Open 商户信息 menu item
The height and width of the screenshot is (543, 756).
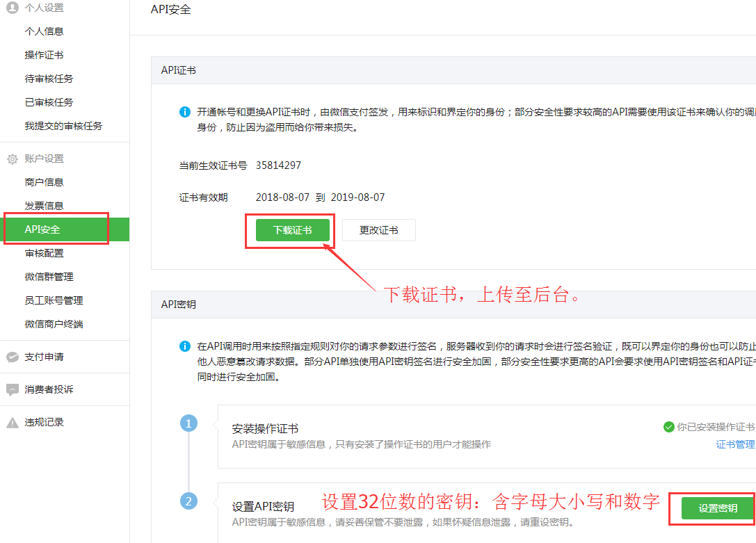coord(44,182)
